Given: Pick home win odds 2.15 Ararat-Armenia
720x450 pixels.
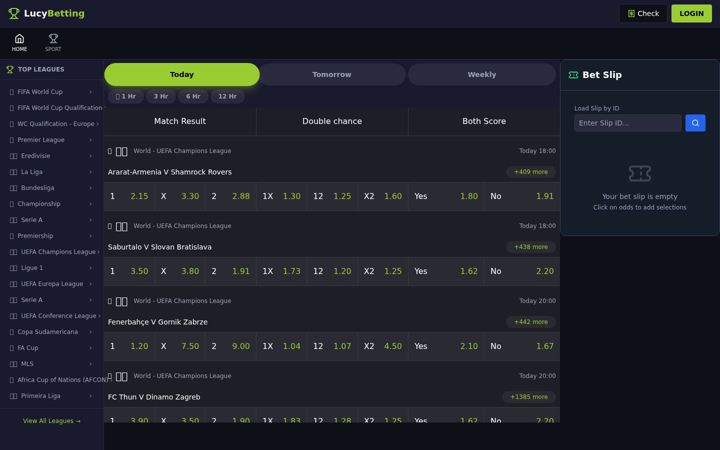Looking at the screenshot, I should pos(129,196).
